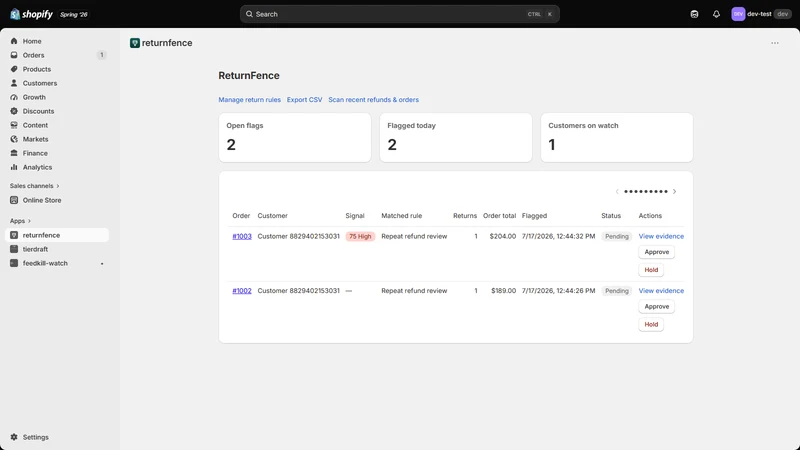The height and width of the screenshot is (450, 800).
Task: Open the Content icon
Action: coord(14,125)
